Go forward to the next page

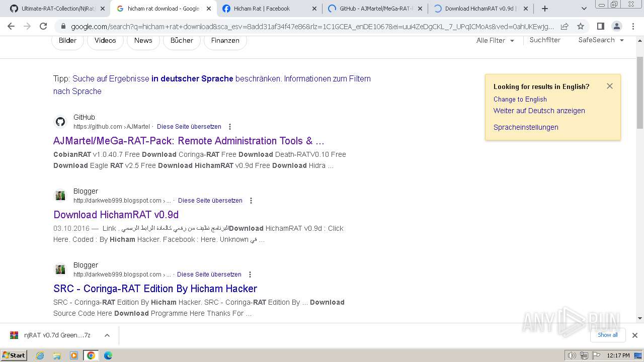click(x=27, y=26)
